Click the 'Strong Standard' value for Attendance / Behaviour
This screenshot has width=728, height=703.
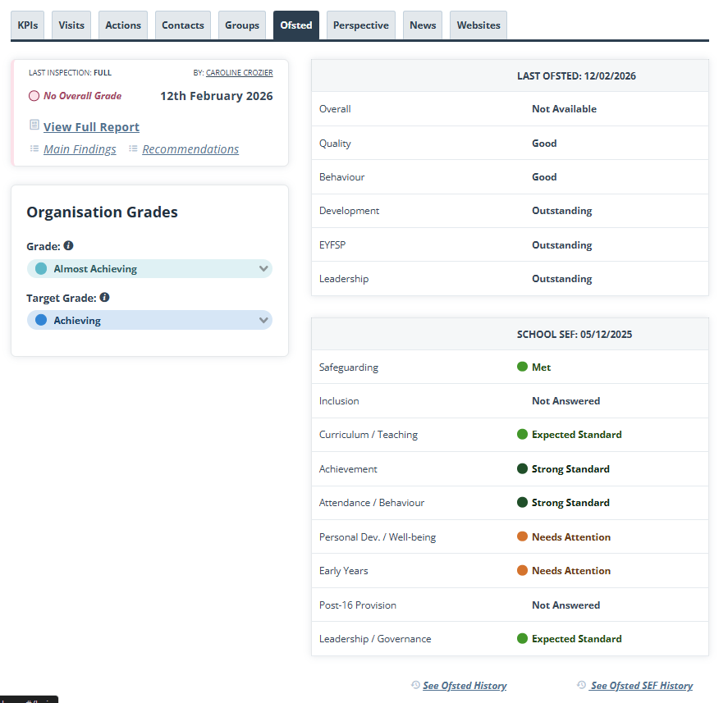pyautogui.click(x=570, y=503)
